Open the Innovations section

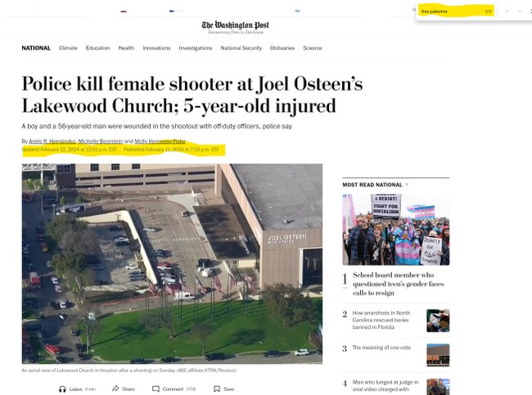coord(156,48)
